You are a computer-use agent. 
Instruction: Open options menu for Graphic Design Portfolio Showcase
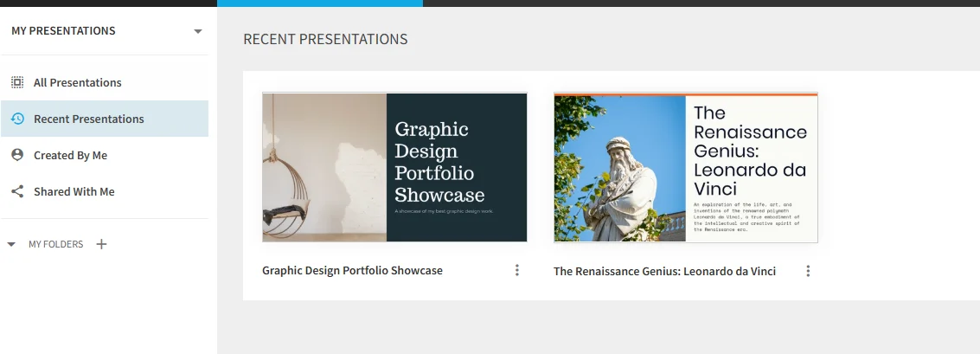pos(517,270)
